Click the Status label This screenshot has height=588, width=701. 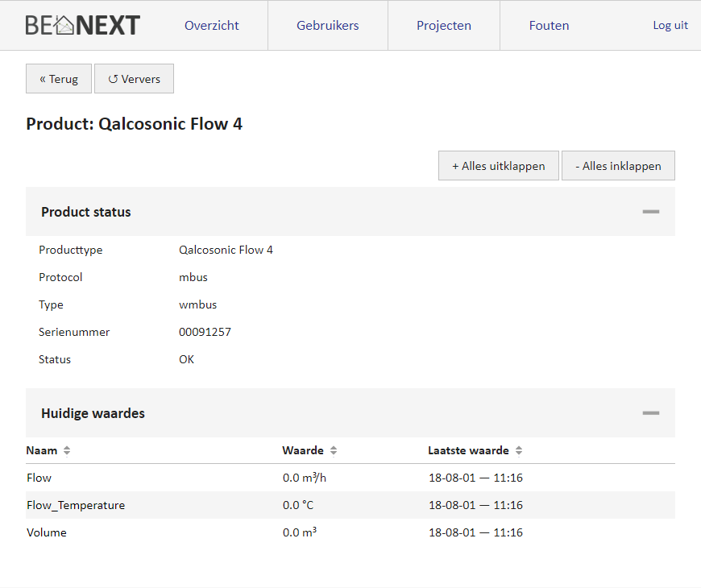(55, 360)
